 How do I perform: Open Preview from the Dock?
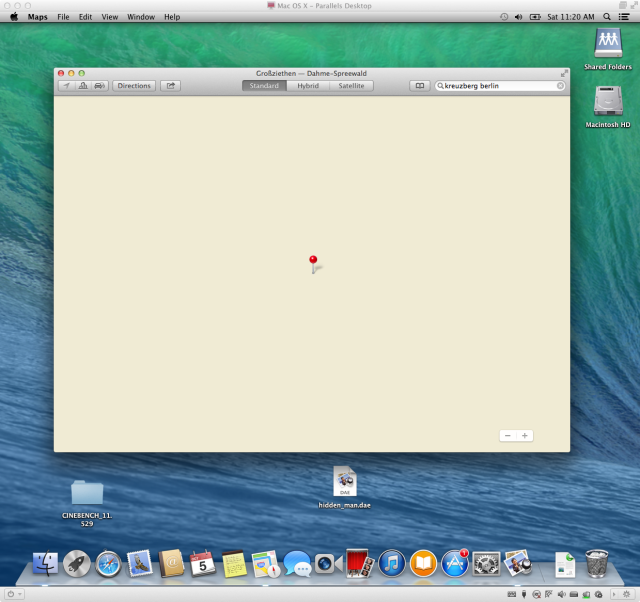pos(518,564)
